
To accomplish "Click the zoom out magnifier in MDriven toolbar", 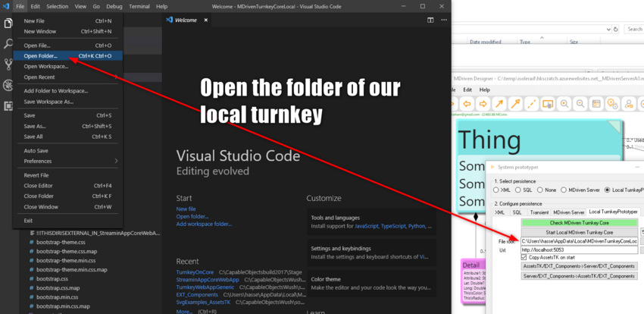I will coord(582,103).
